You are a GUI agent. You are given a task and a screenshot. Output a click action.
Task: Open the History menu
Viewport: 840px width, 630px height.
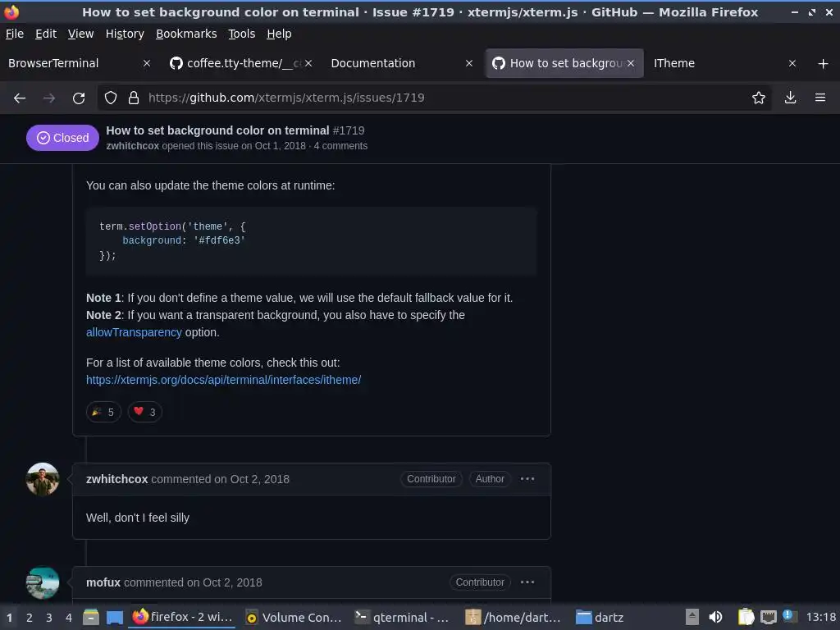pyautogui.click(x=125, y=34)
